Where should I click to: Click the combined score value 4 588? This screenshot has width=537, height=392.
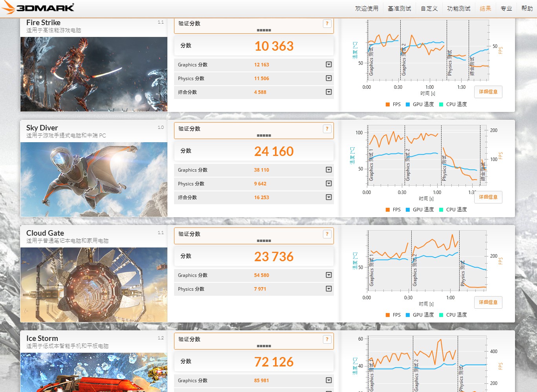pos(260,92)
